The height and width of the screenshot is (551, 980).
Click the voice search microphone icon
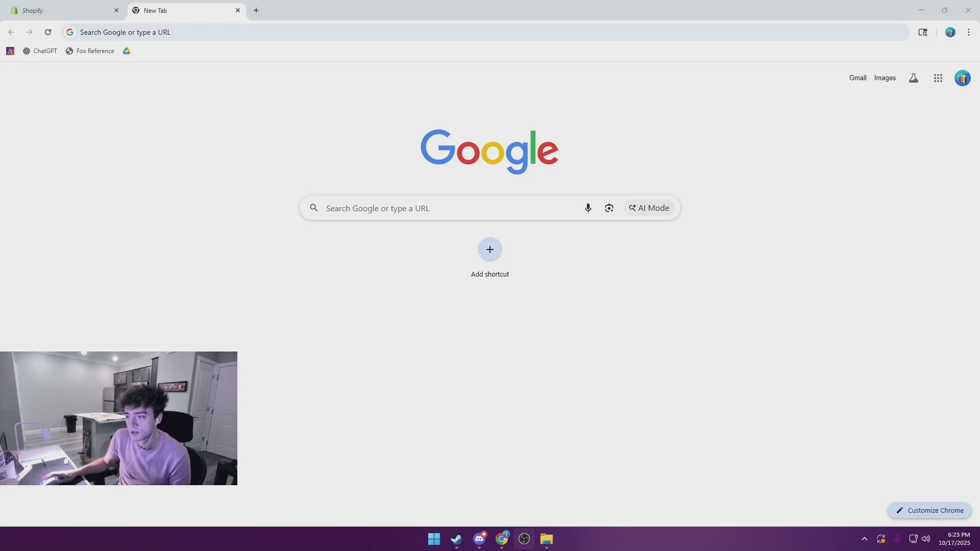[588, 208]
